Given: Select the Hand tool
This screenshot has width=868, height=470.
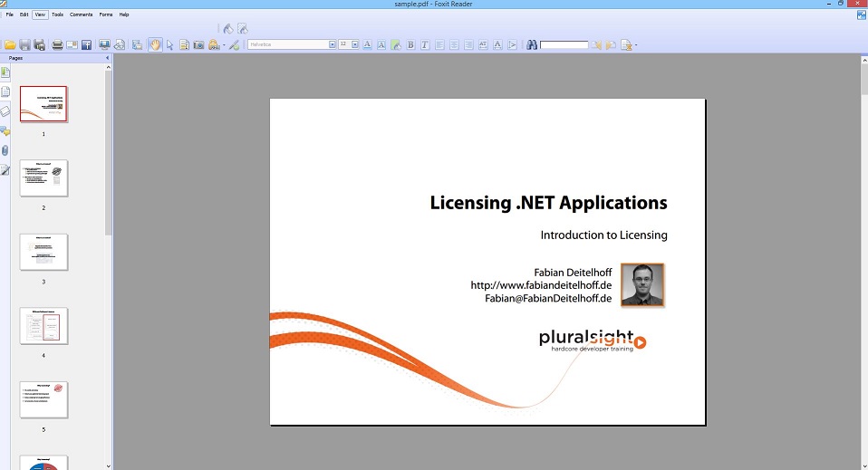Looking at the screenshot, I should click(155, 44).
